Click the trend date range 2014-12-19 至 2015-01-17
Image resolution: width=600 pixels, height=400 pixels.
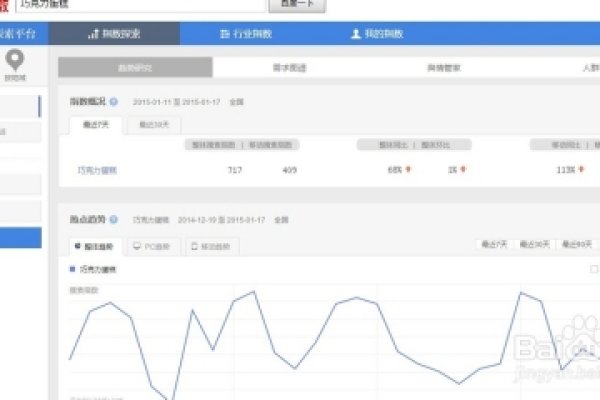coord(221,220)
